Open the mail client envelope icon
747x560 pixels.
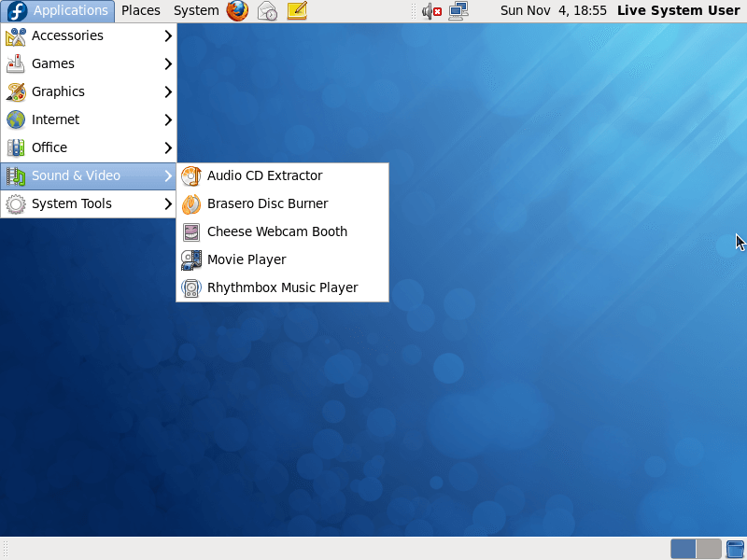pos(267,10)
